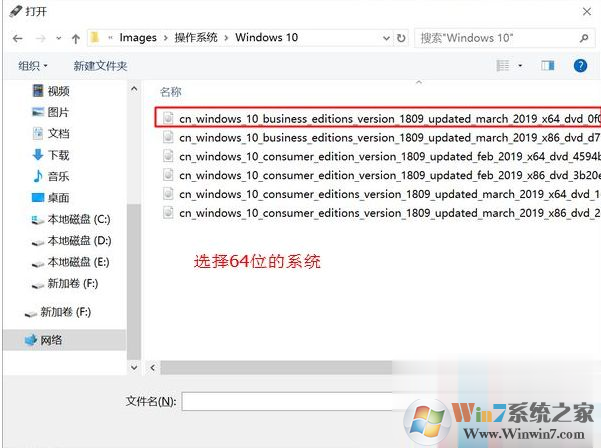Select consumer edition feb 2019 x64 file

click(381, 156)
